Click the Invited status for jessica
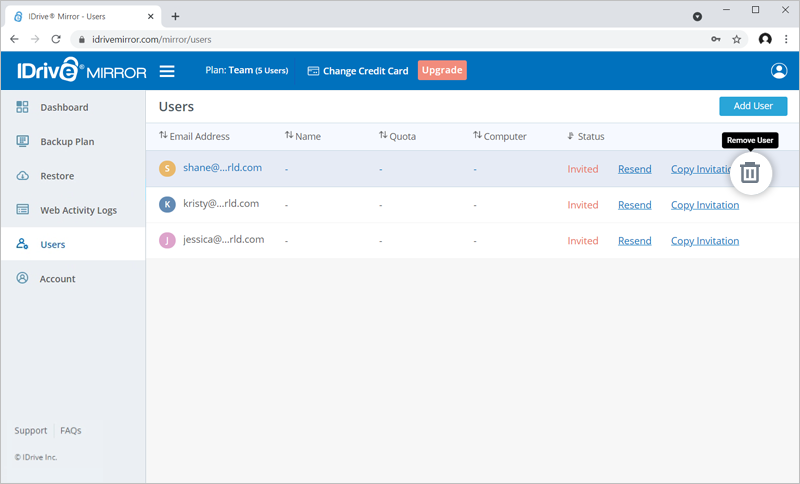 click(x=583, y=240)
